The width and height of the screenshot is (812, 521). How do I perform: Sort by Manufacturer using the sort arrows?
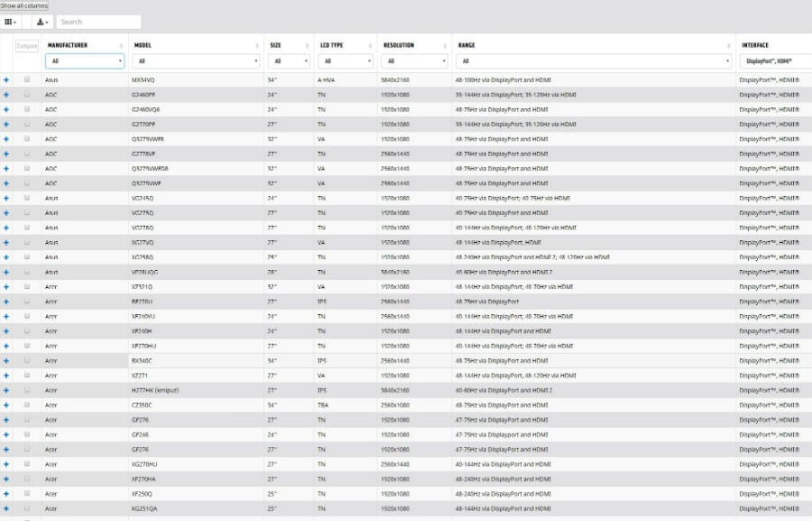tap(121, 45)
